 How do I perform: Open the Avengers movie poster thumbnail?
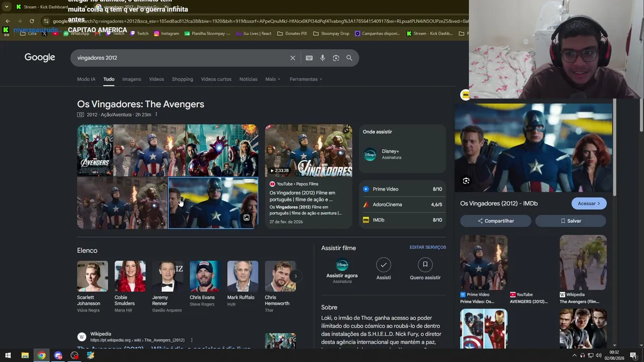pos(95,150)
